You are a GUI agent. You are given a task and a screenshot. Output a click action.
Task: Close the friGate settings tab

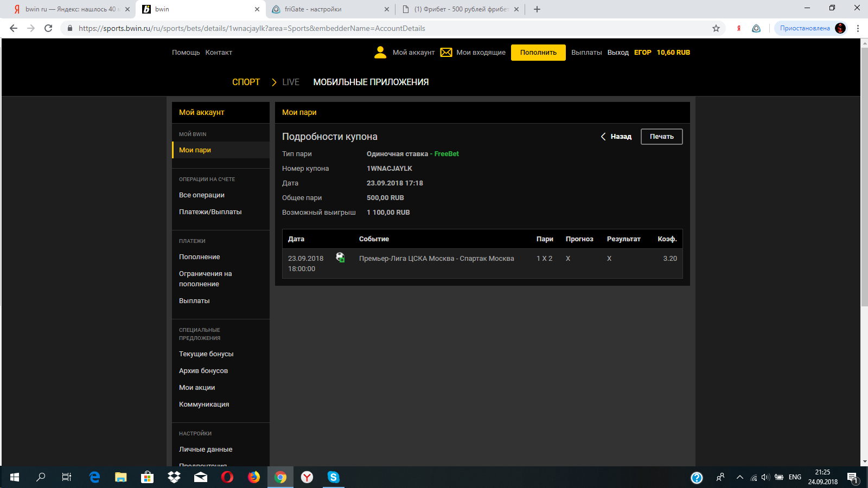point(387,9)
